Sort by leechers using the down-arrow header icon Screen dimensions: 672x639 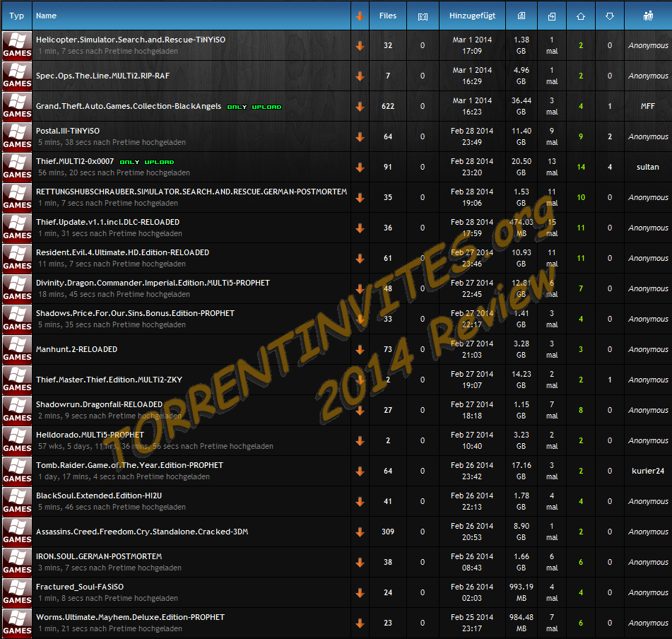(610, 16)
